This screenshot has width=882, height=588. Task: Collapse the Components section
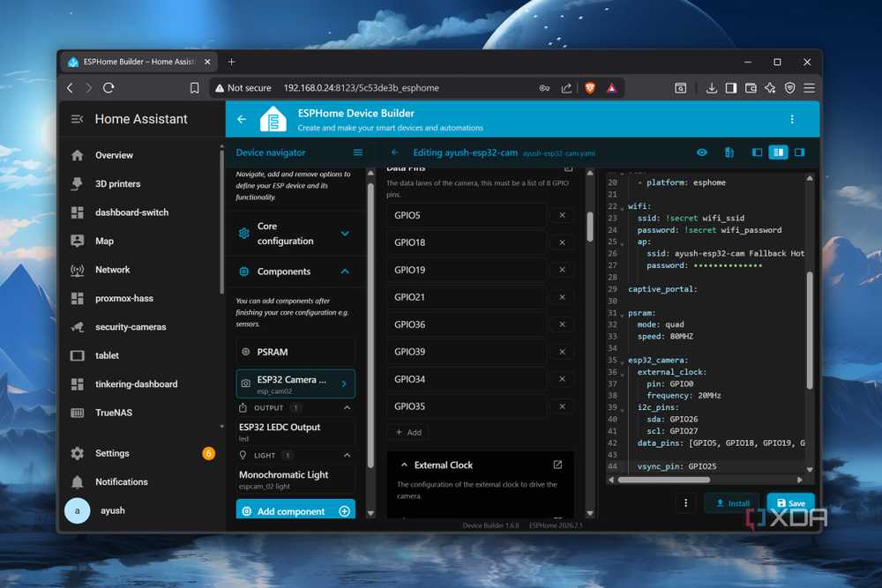pyautogui.click(x=295, y=272)
